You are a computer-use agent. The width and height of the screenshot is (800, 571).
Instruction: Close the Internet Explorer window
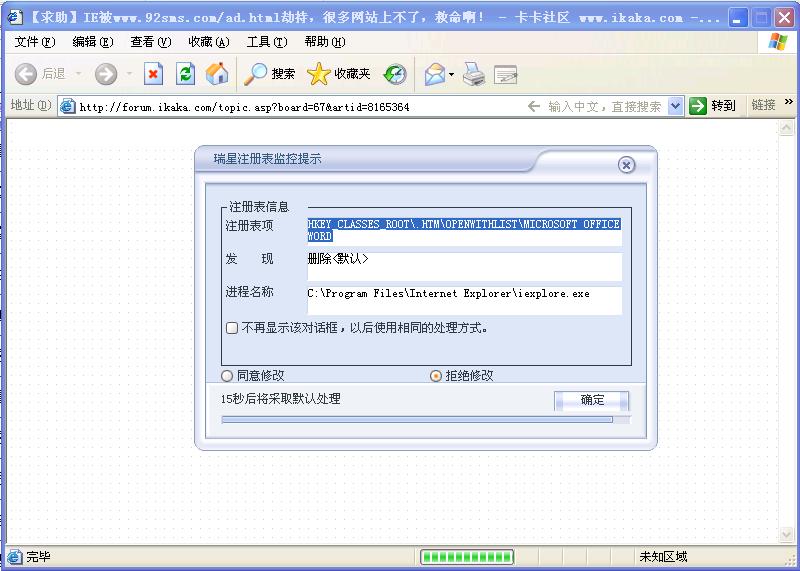784,18
